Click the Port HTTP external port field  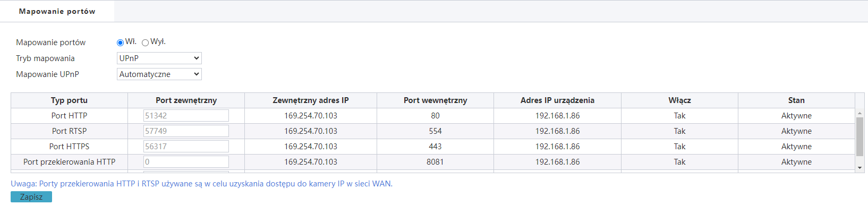[x=186, y=116]
